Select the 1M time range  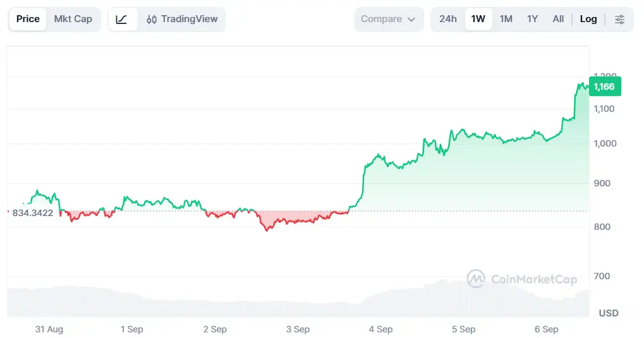[506, 19]
